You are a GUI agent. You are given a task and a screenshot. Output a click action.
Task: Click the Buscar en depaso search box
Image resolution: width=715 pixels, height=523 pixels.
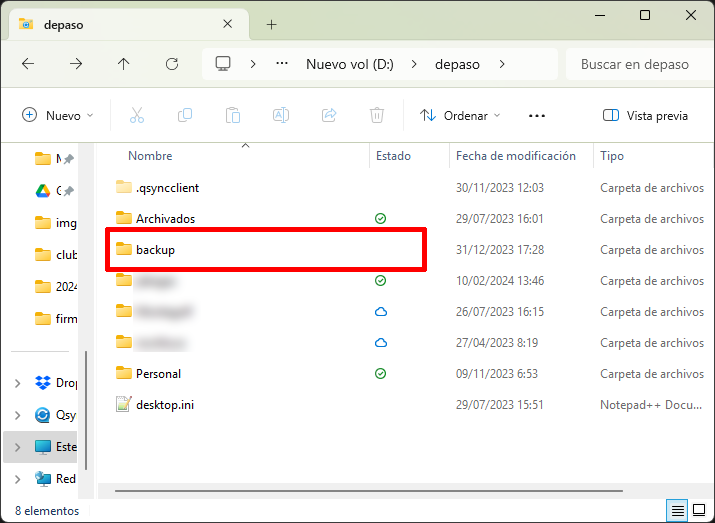coord(640,64)
